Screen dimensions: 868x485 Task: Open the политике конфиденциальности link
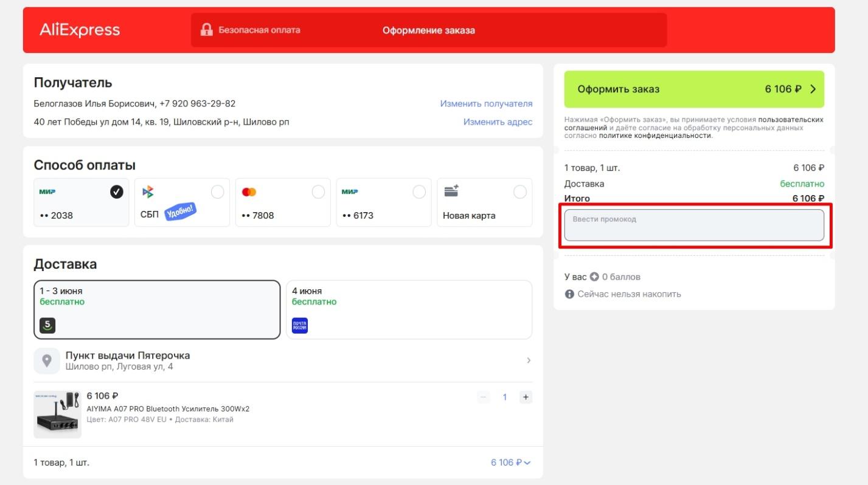655,136
